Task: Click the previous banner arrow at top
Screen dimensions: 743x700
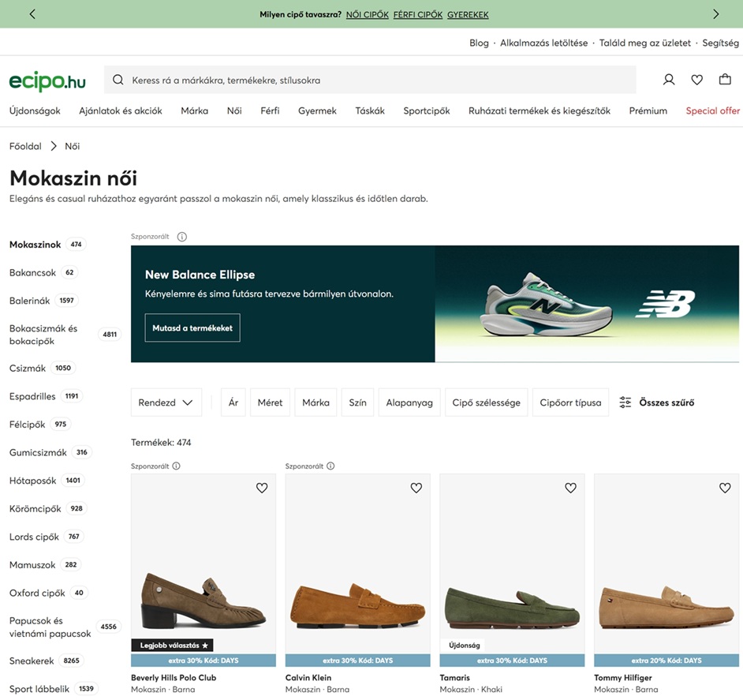Action: (32, 14)
